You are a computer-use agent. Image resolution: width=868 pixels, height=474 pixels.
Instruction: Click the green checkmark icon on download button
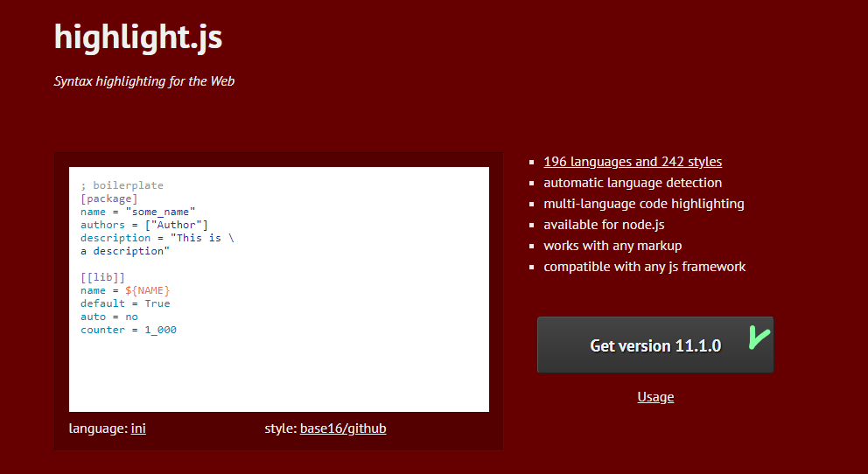(759, 338)
